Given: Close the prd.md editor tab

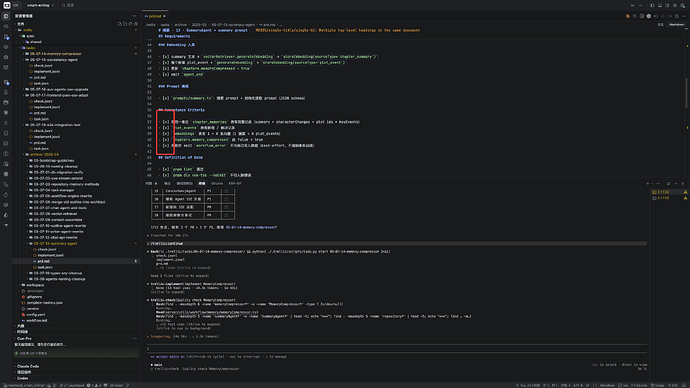Looking at the screenshot, I should [x=165, y=16].
